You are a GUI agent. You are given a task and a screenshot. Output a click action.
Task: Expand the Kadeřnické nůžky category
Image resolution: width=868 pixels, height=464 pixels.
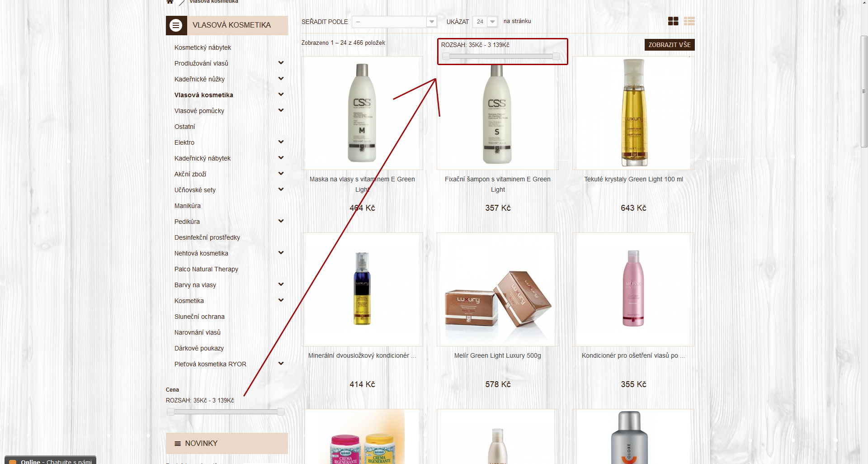tap(281, 79)
